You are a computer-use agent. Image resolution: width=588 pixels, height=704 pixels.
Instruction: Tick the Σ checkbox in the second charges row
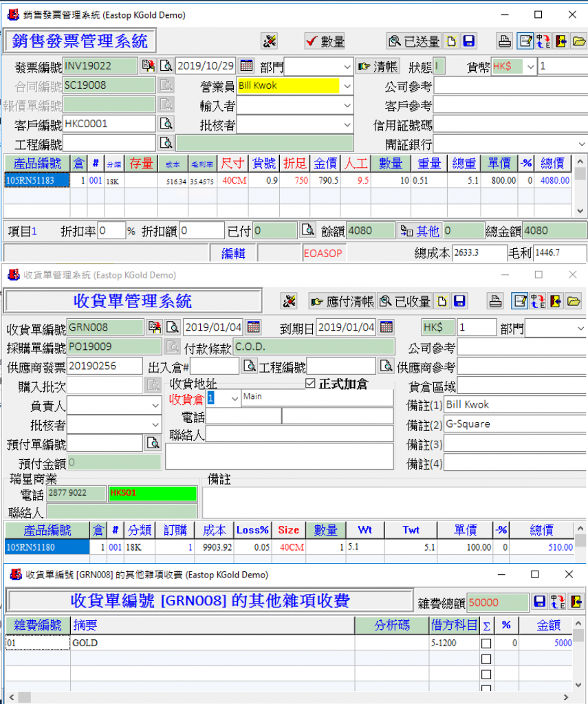point(486,659)
